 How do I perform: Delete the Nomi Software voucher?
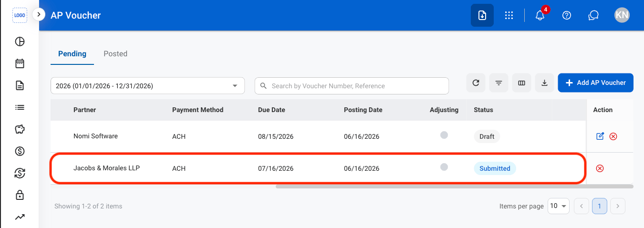click(x=613, y=136)
